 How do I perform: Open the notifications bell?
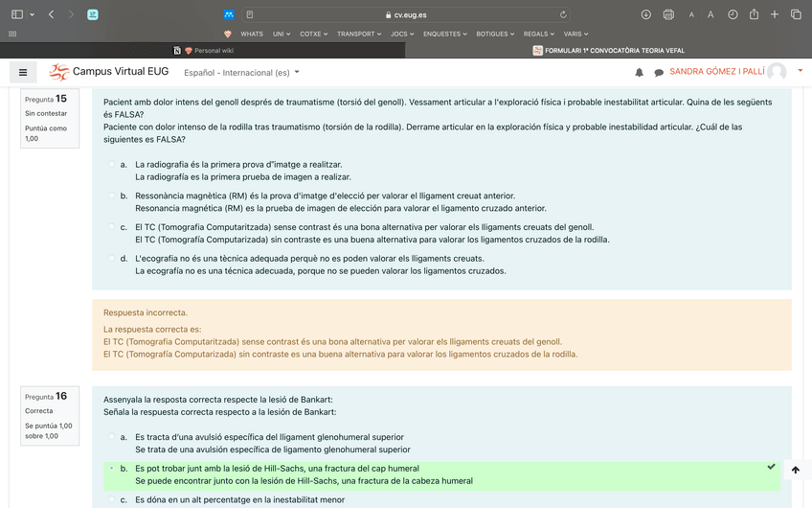[x=640, y=73]
